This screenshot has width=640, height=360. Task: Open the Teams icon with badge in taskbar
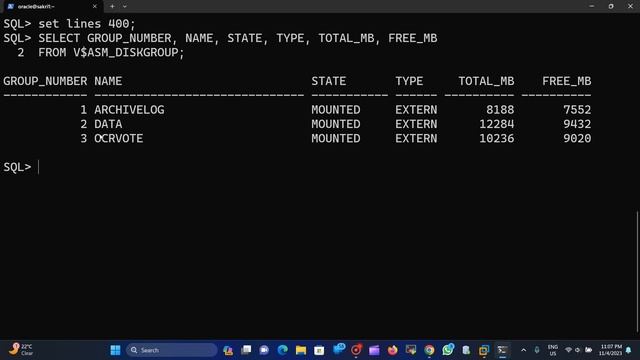coord(339,349)
